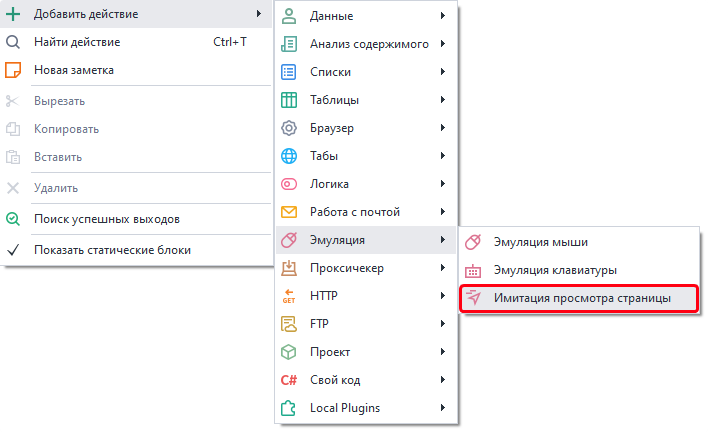Select Эмуляция мыши from the submenu
The image size is (708, 432).
pos(541,242)
